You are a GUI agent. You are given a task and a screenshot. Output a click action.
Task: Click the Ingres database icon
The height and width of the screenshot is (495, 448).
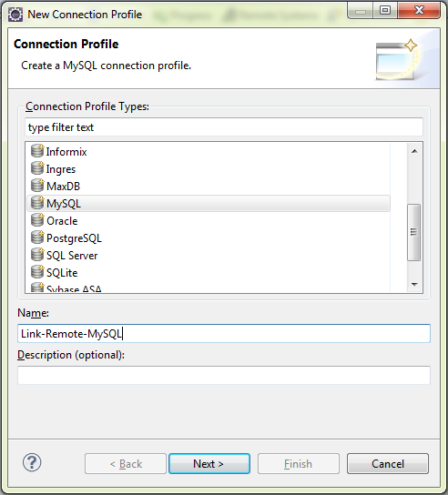click(37, 168)
